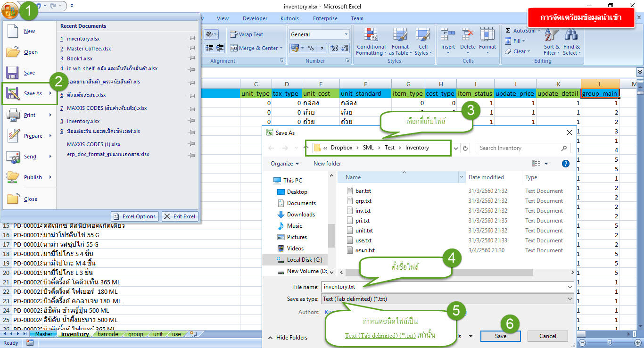
Task: Click Increase Decimal icon
Action: coord(334,48)
